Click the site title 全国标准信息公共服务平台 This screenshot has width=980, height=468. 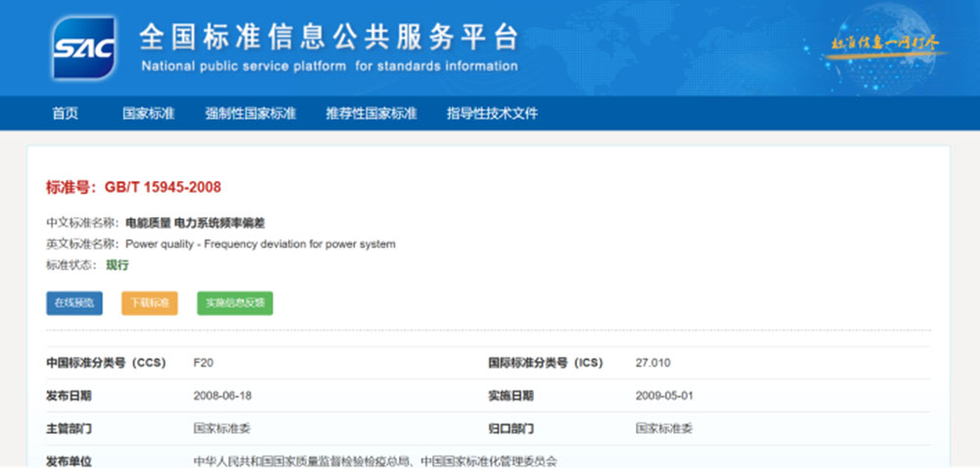point(328,37)
